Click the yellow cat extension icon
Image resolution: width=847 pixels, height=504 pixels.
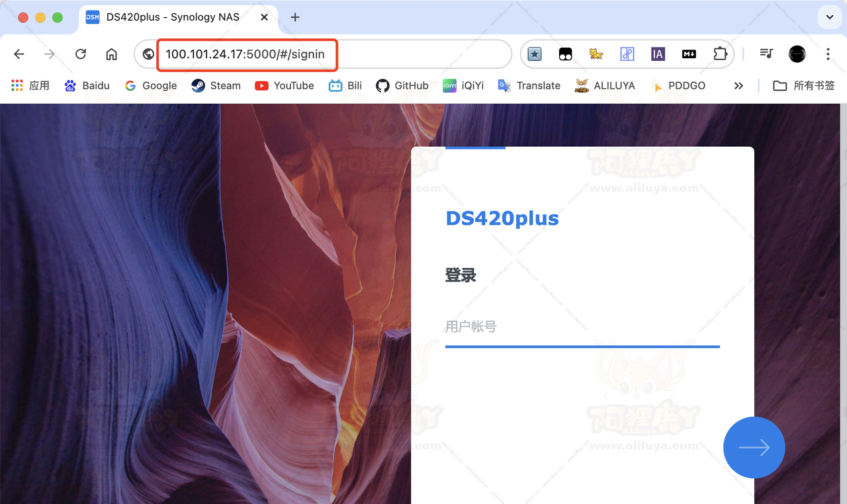(x=596, y=54)
